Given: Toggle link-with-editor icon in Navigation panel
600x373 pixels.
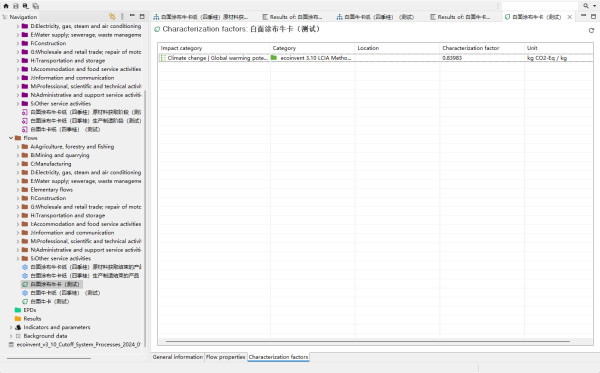Looking at the screenshot, I should click(112, 16).
